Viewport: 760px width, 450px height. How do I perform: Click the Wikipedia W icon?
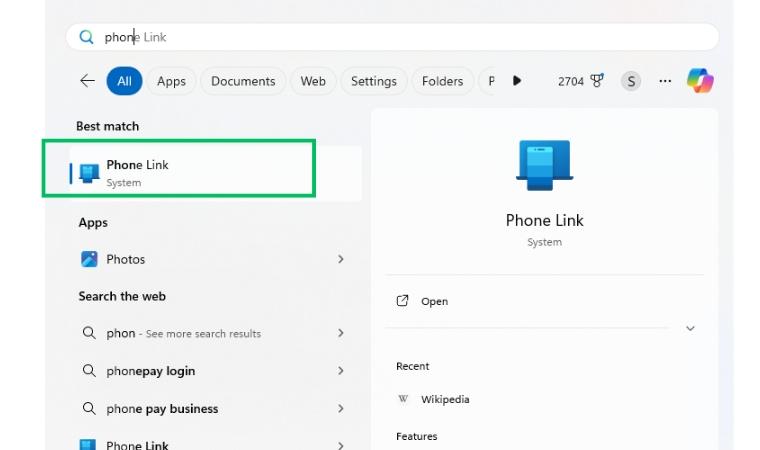click(x=403, y=399)
